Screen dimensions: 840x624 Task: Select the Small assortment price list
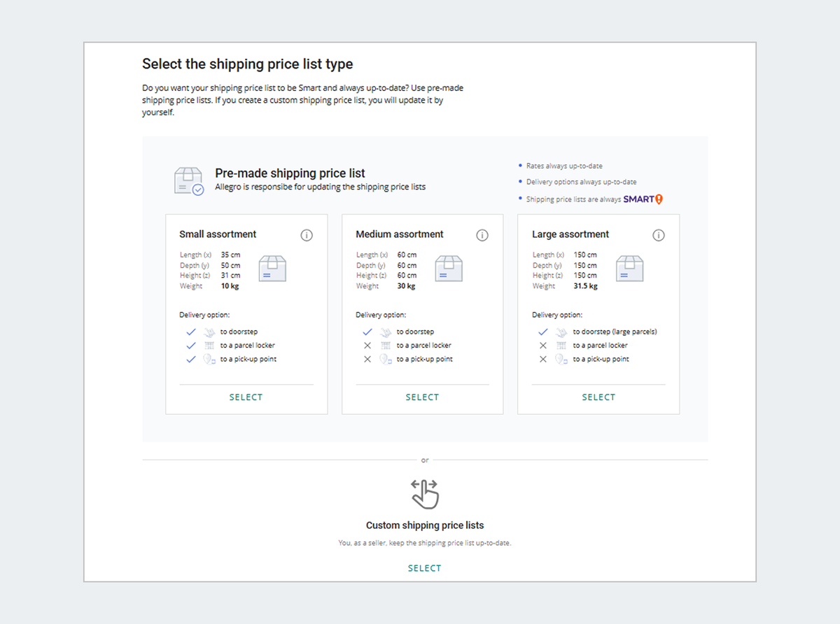tap(246, 397)
